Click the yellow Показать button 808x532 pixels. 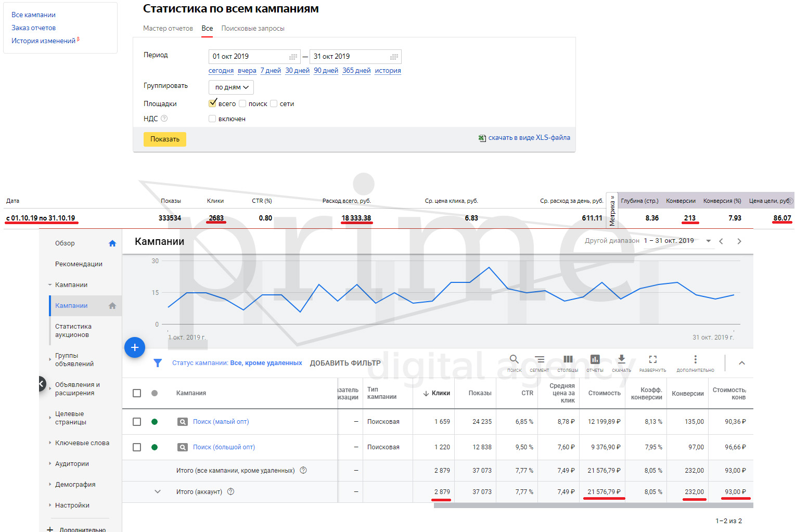click(165, 139)
